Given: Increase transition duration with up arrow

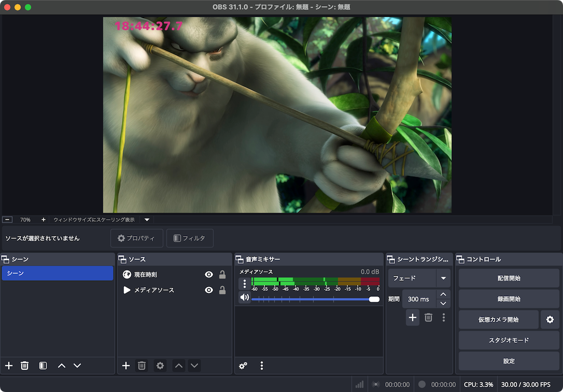Looking at the screenshot, I should (443, 294).
